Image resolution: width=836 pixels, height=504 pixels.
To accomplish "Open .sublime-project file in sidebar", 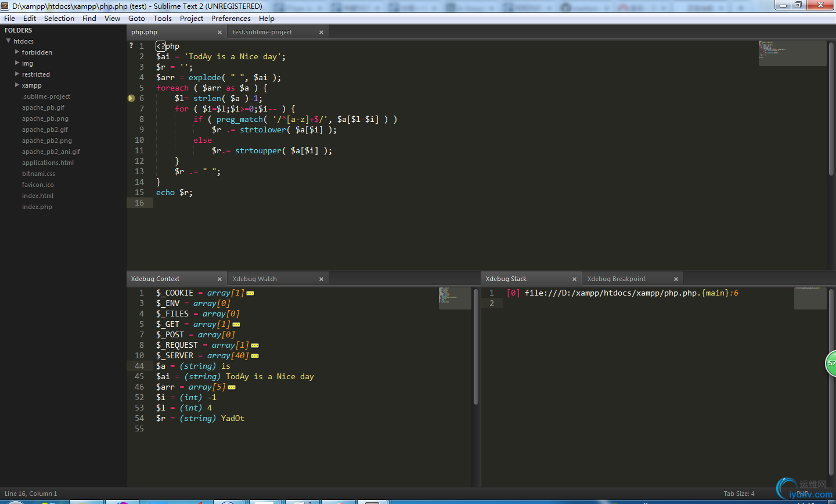I will (x=46, y=96).
